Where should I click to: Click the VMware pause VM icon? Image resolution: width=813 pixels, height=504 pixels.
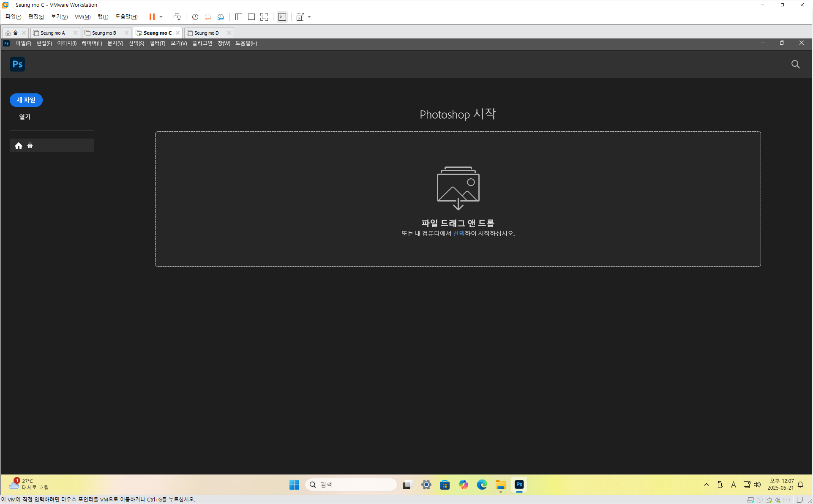pos(152,17)
